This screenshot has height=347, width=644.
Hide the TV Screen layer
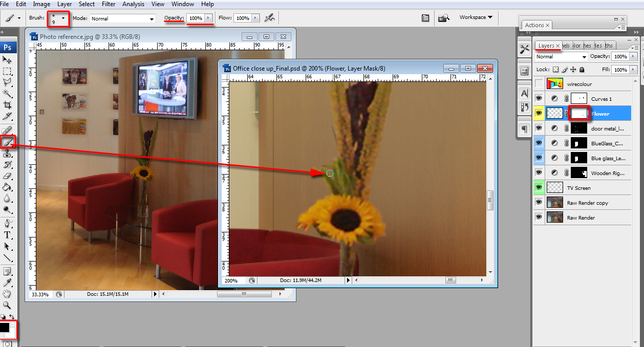pos(538,188)
